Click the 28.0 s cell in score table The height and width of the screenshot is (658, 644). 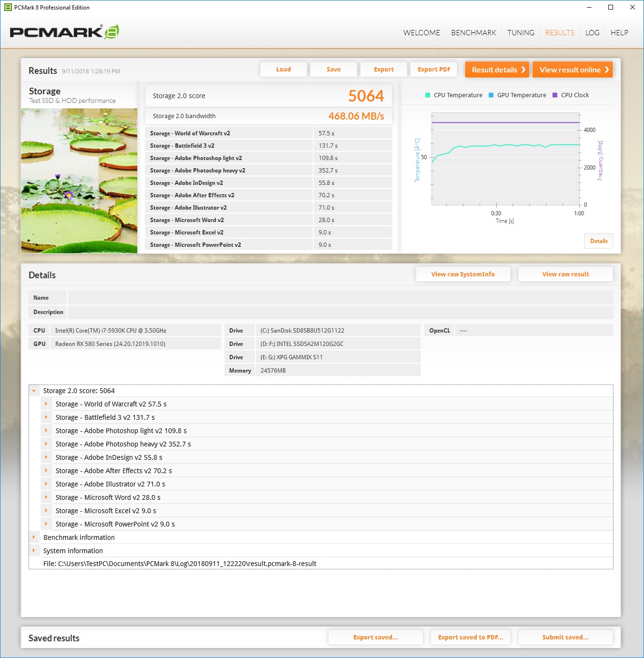coord(352,220)
